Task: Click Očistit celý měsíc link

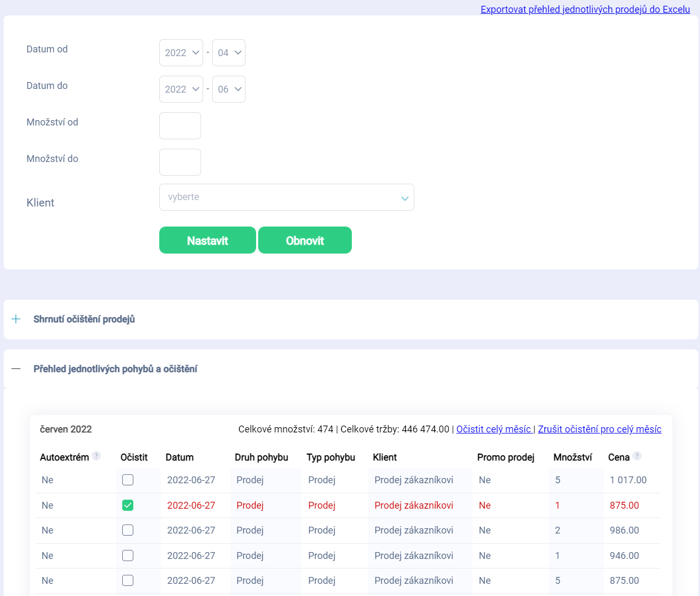Action: coord(494,429)
